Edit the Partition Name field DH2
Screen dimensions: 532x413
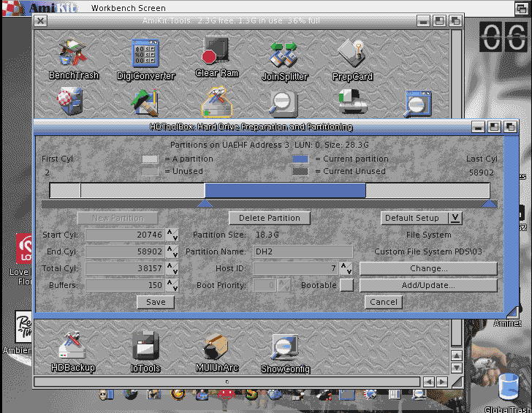pos(303,251)
